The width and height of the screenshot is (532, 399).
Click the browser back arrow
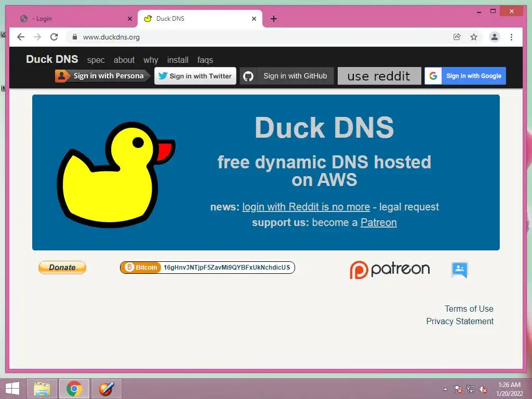click(21, 37)
